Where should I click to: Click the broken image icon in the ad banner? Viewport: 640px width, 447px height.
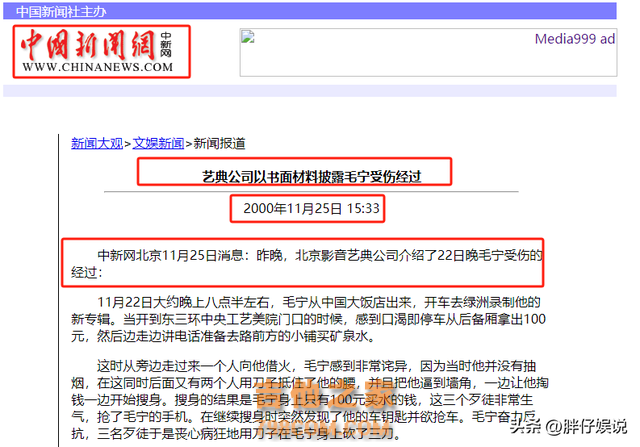248,37
